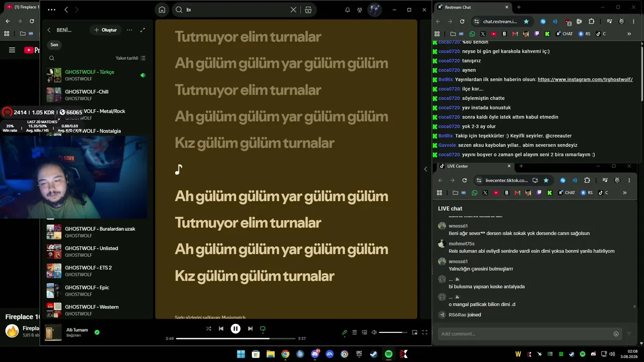Enter Spotify full screen mode
Image resolution: width=644 pixels, height=362 pixels.
coord(425,332)
